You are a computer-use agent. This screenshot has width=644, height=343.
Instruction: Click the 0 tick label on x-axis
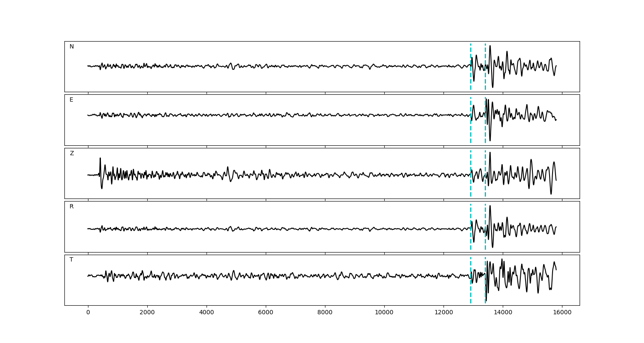pyautogui.click(x=88, y=313)
